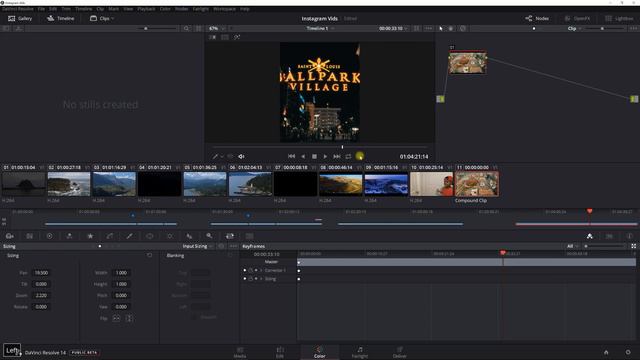Click the flip horizontal icon
Viewport: 640px width, 360px height.
(x=116, y=318)
